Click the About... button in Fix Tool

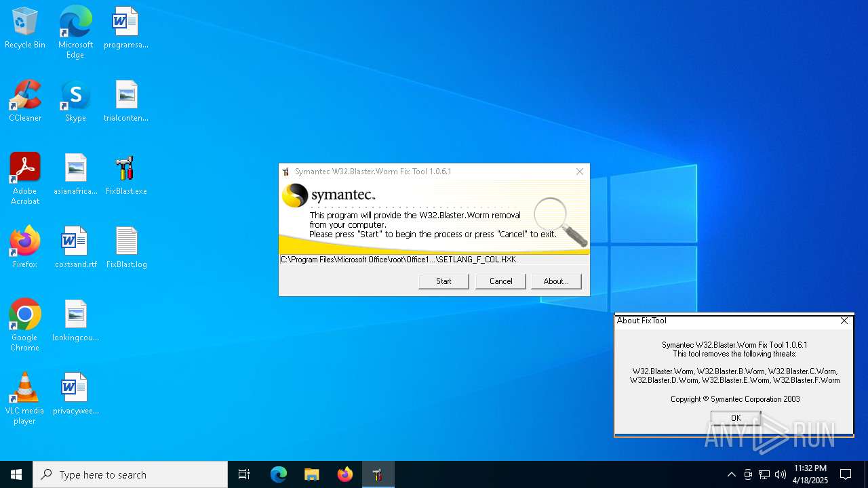click(x=556, y=281)
